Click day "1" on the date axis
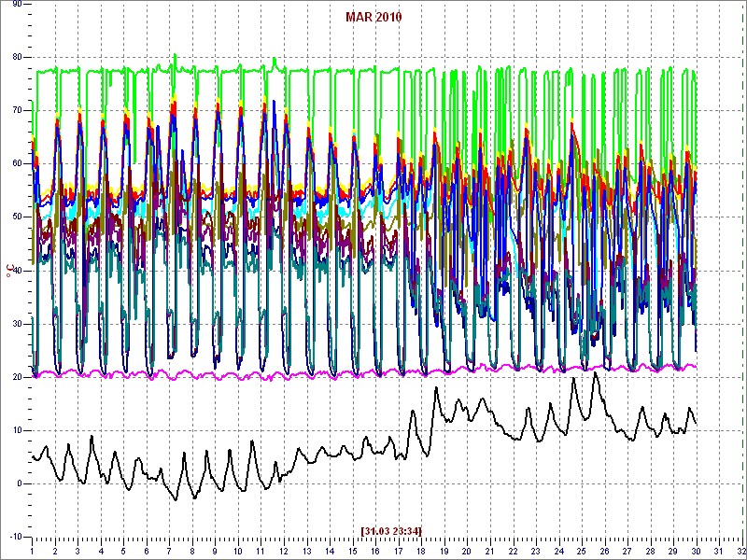747x560 pixels. tap(32, 551)
